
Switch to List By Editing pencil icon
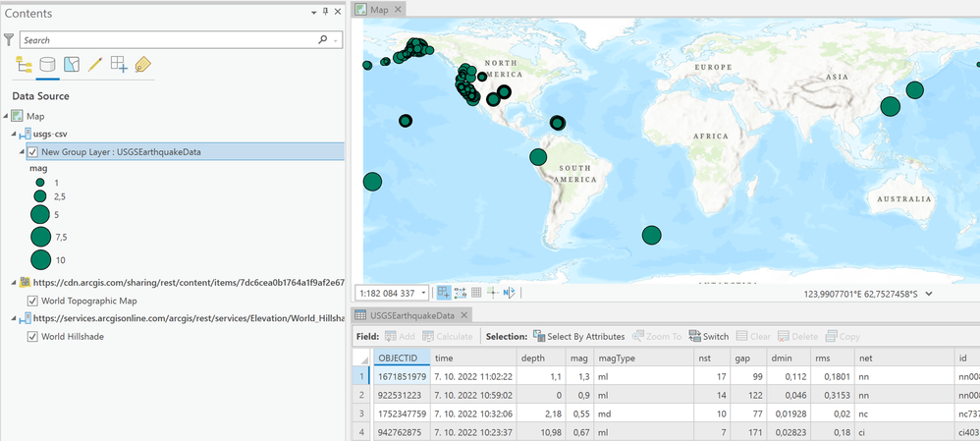[x=95, y=65]
